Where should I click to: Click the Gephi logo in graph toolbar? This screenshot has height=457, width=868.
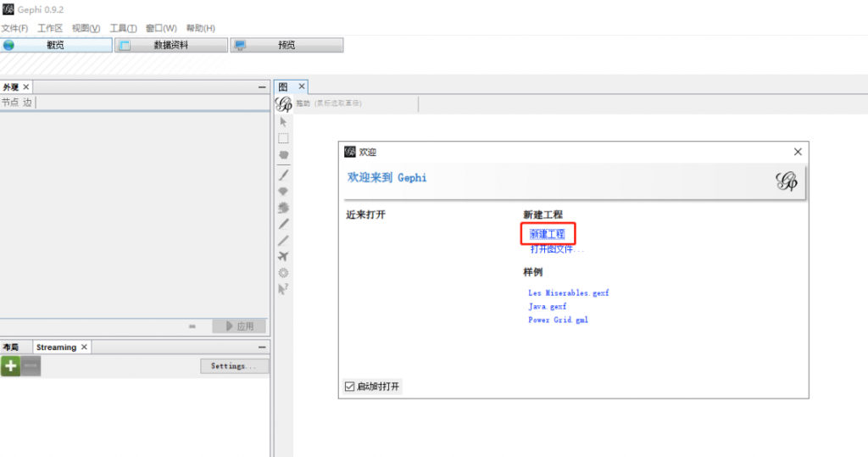(x=283, y=103)
